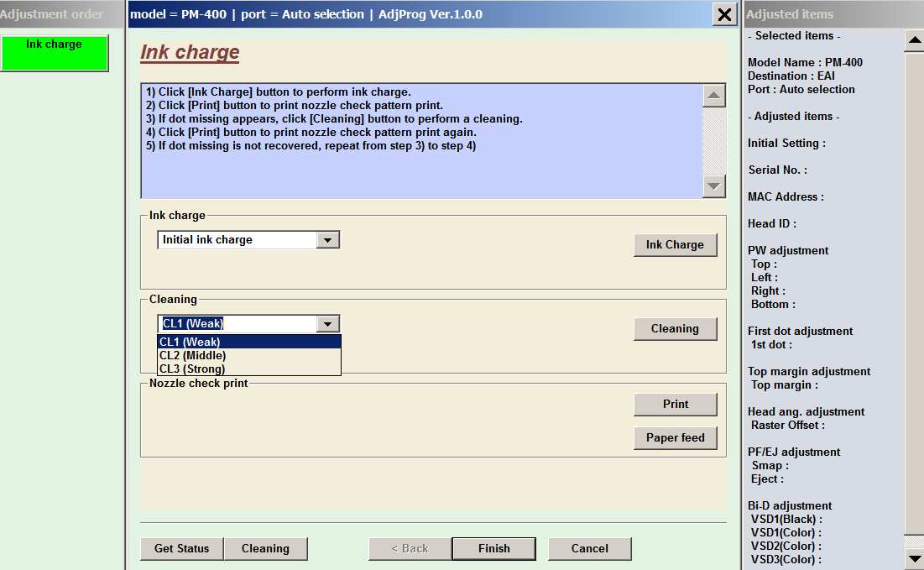Click the Ink charge page heading
Image resolution: width=924 pixels, height=570 pixels.
click(190, 52)
